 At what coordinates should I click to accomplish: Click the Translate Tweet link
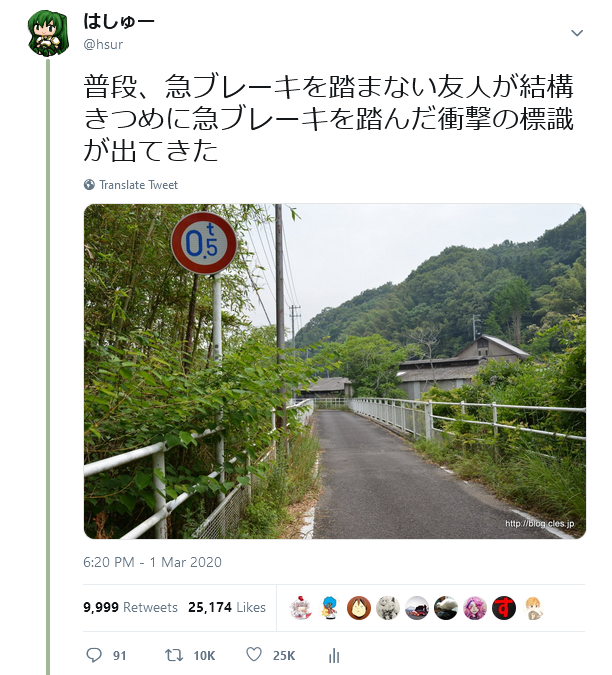138,185
